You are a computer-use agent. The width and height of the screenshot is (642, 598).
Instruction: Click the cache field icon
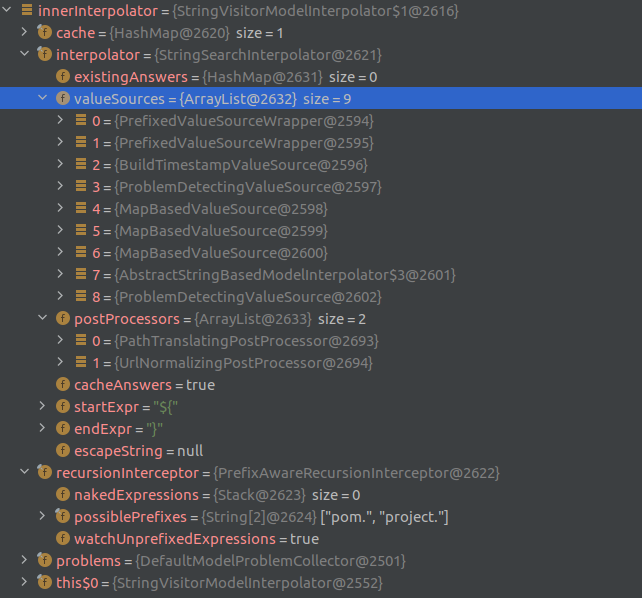tap(44, 32)
